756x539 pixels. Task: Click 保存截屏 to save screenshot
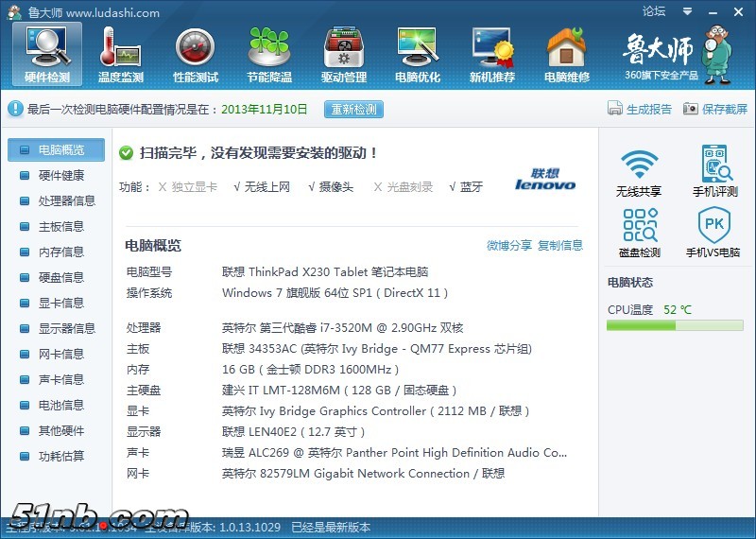tap(715, 110)
